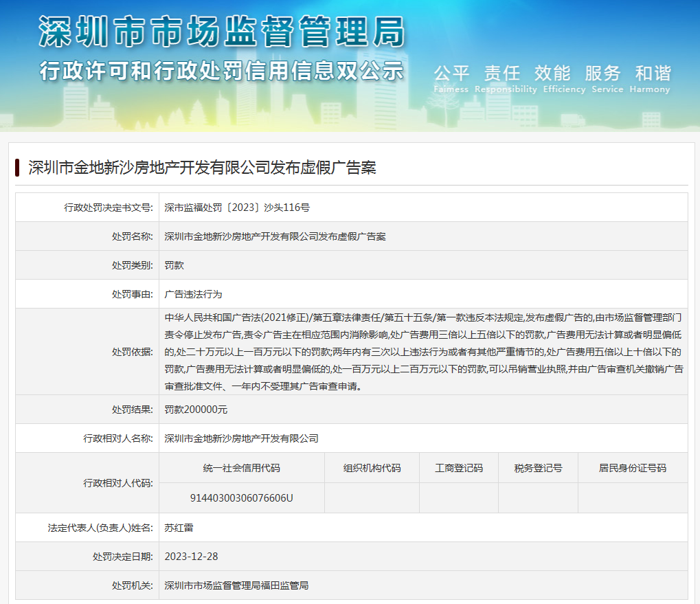Click the 税务登记号 column header

click(x=538, y=468)
